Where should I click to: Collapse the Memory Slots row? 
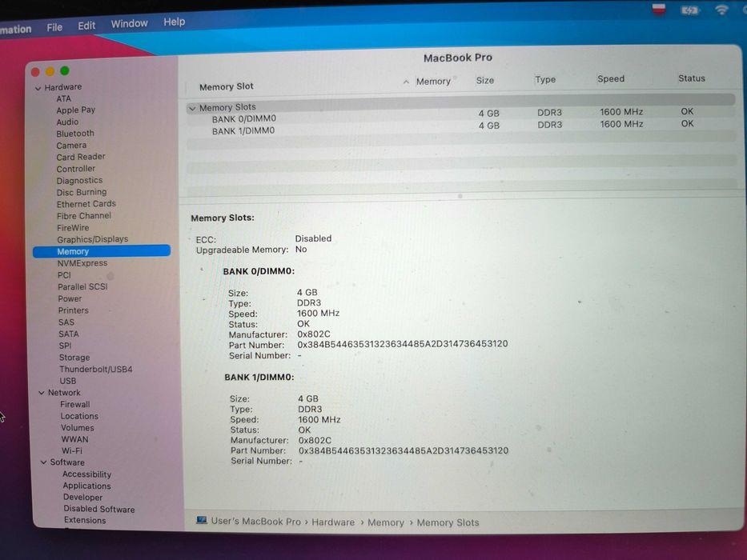point(192,109)
